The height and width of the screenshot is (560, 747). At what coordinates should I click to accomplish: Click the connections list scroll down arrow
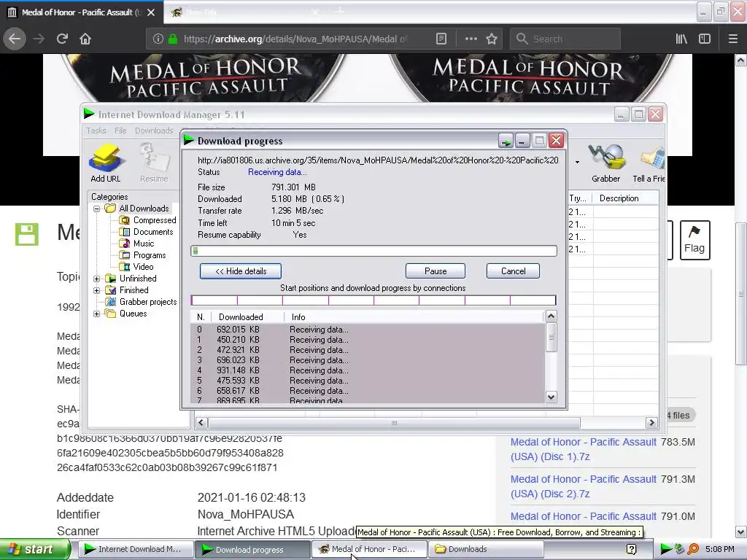click(551, 397)
